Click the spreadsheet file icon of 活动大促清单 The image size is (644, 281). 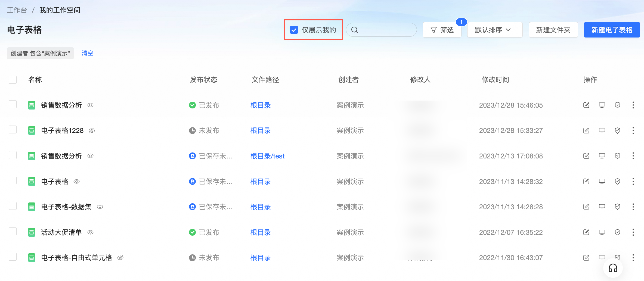pyautogui.click(x=32, y=232)
